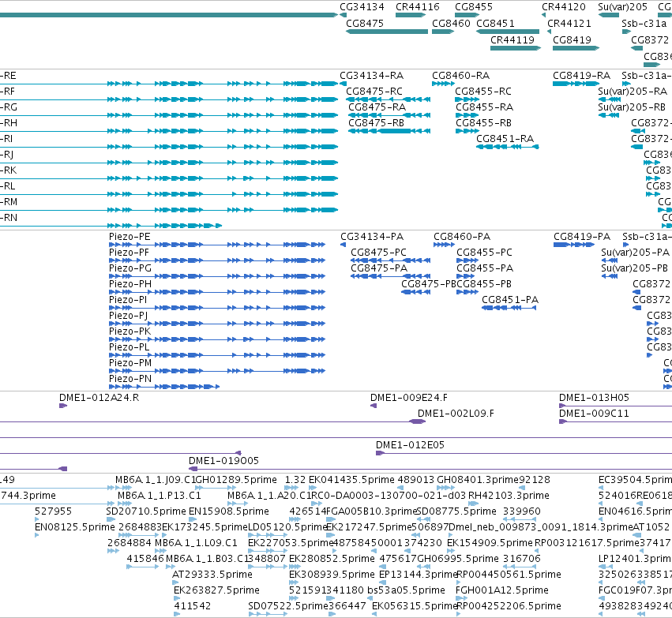This screenshot has height=618, width=672.
Task: Click the CG8460-PA protein label
Action: [x=462, y=237]
